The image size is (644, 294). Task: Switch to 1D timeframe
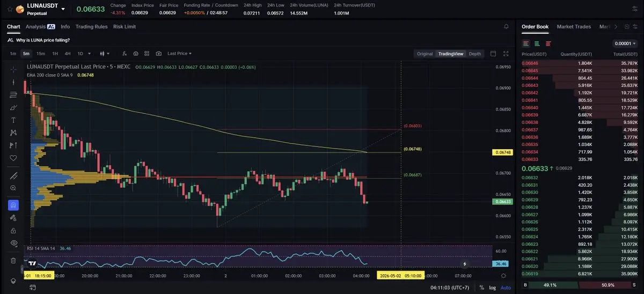(x=80, y=54)
